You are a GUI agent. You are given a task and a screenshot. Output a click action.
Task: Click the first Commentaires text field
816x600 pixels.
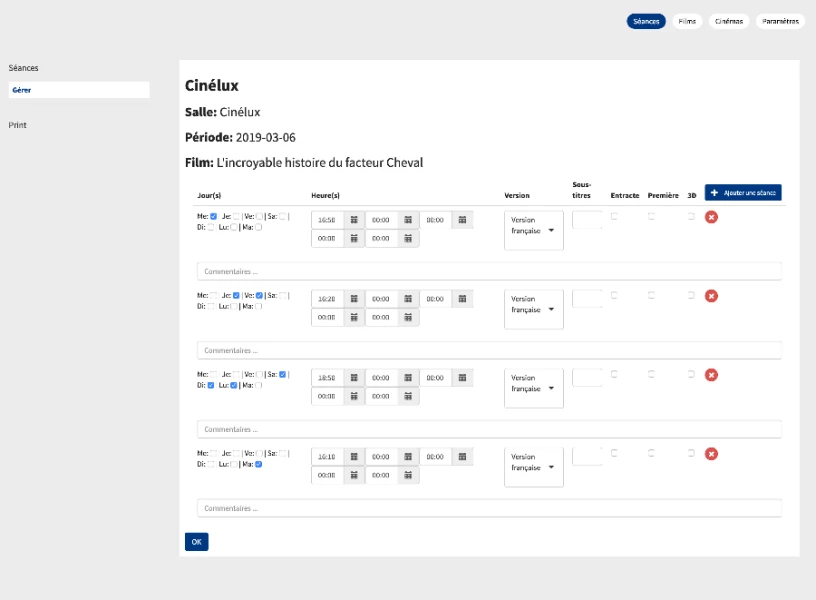pyautogui.click(x=489, y=272)
